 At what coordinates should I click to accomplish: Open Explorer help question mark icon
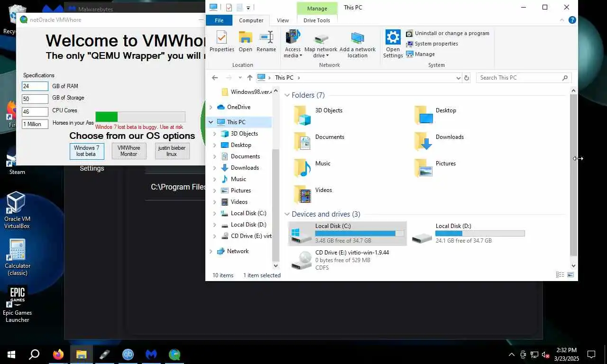(572, 20)
